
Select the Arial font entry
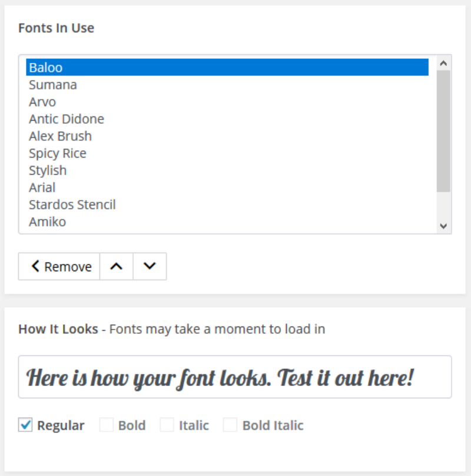pos(42,187)
